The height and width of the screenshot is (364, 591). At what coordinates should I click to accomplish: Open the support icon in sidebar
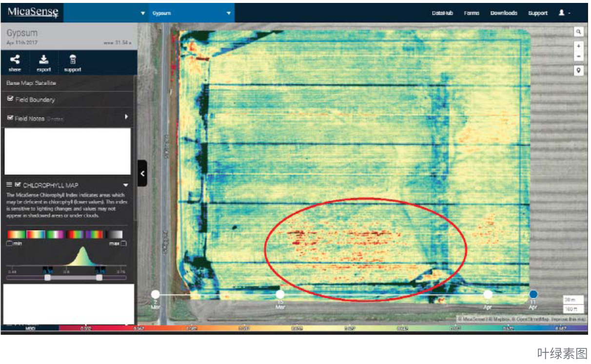[73, 60]
